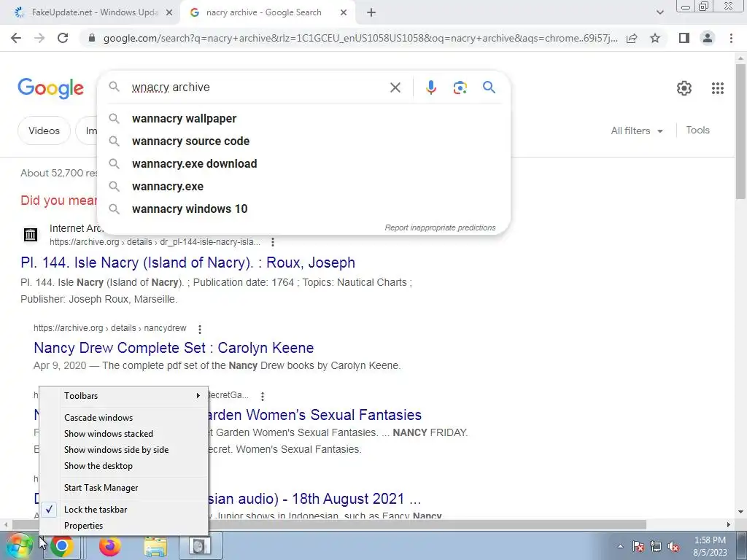The height and width of the screenshot is (560, 747).
Task: Start voice search with the microphone icon
Action: [431, 87]
